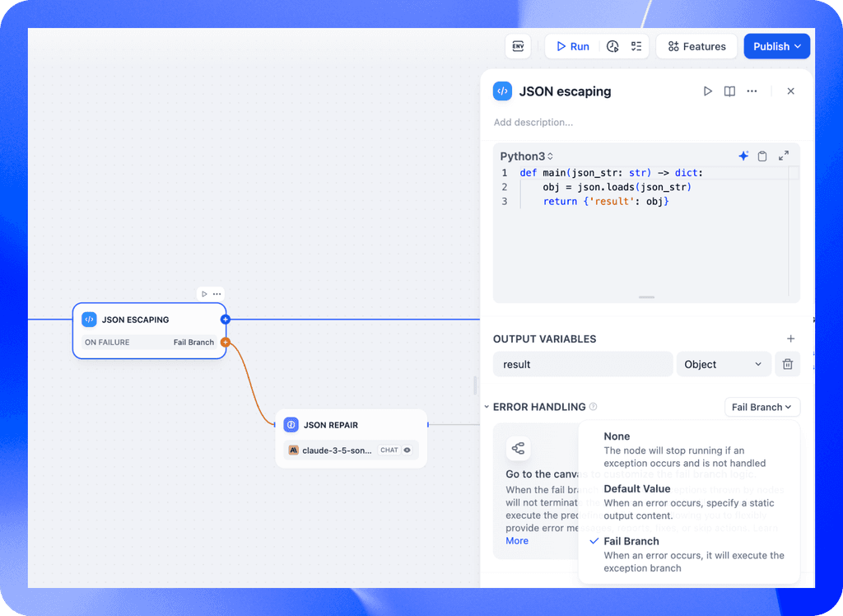Image resolution: width=843 pixels, height=616 pixels.
Task: Generate code with the AI sparkle icon
Action: 743,156
